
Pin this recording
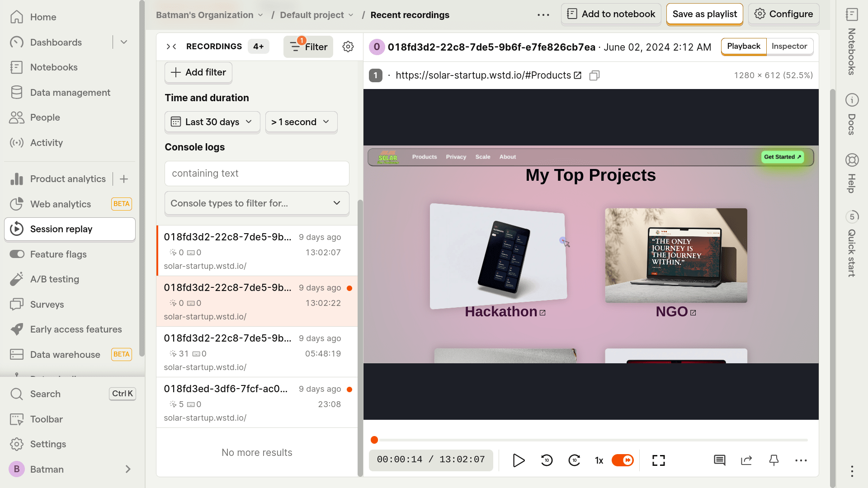point(774,460)
